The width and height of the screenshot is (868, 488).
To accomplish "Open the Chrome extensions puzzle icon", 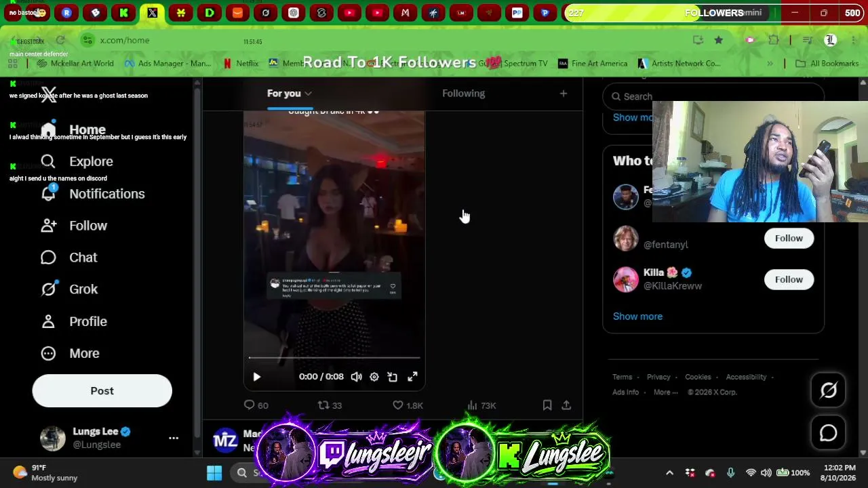I will point(773,40).
